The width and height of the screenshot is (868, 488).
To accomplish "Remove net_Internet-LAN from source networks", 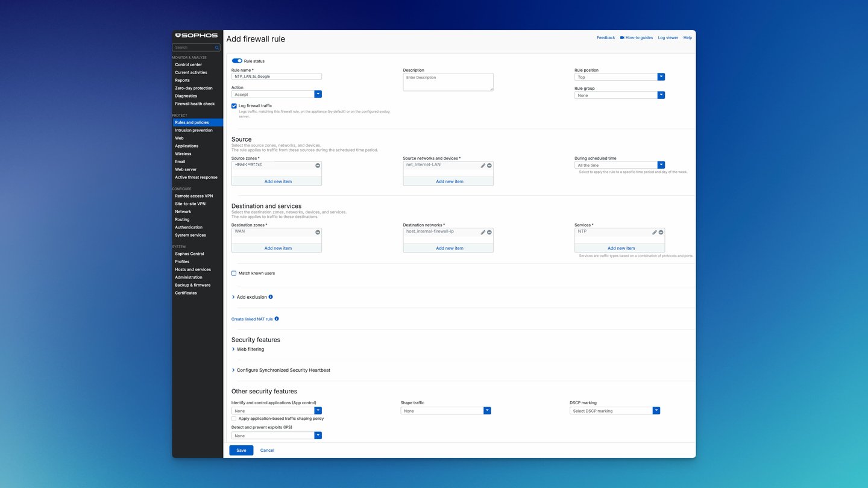I will point(489,165).
